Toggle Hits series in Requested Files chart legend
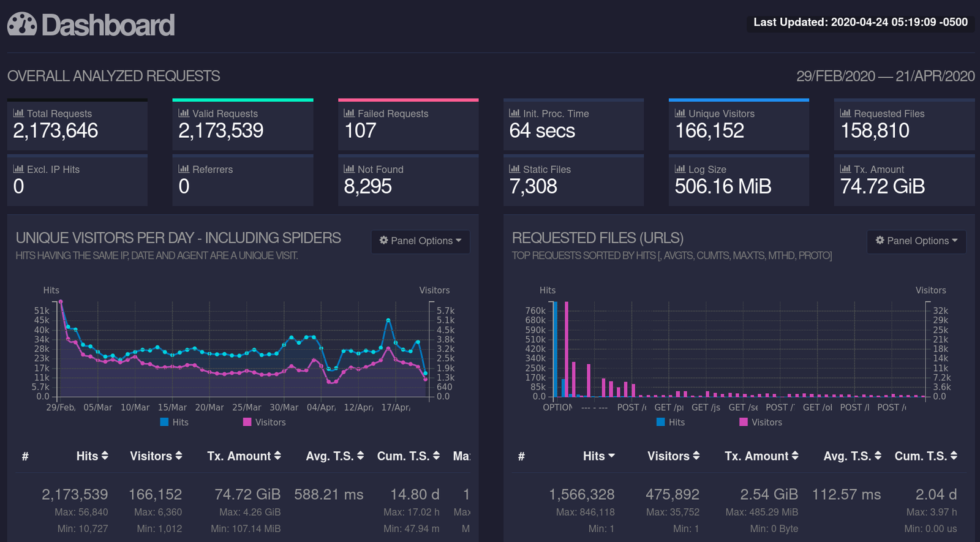 pyautogui.click(x=670, y=422)
